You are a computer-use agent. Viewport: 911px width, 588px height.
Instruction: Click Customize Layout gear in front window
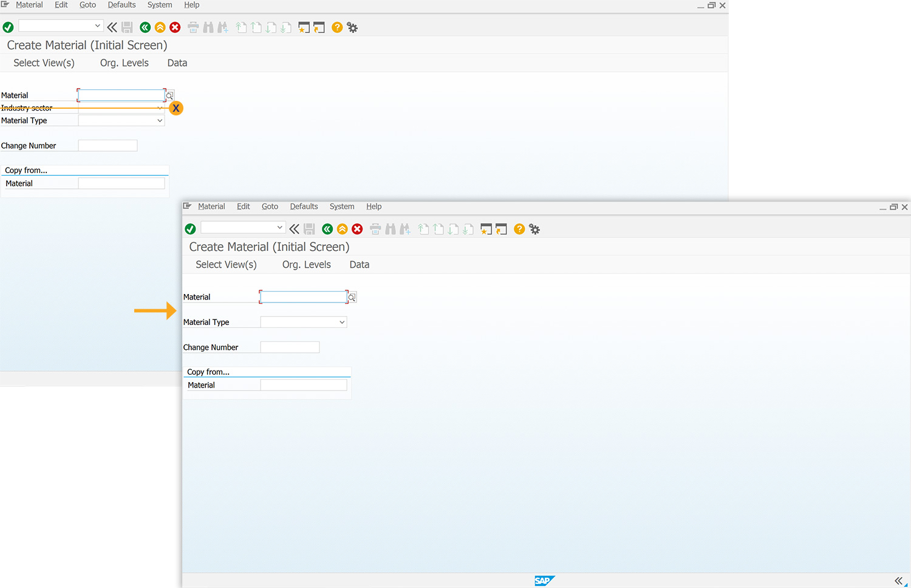tap(534, 229)
